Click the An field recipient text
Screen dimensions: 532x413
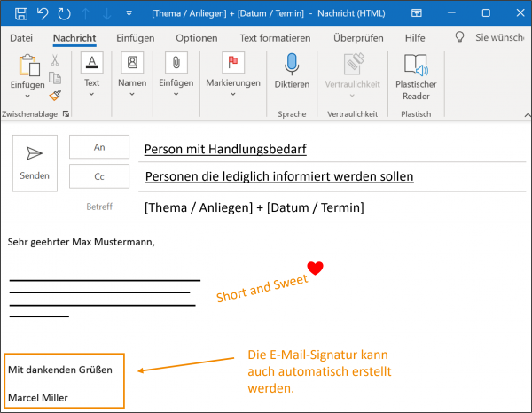225,149
